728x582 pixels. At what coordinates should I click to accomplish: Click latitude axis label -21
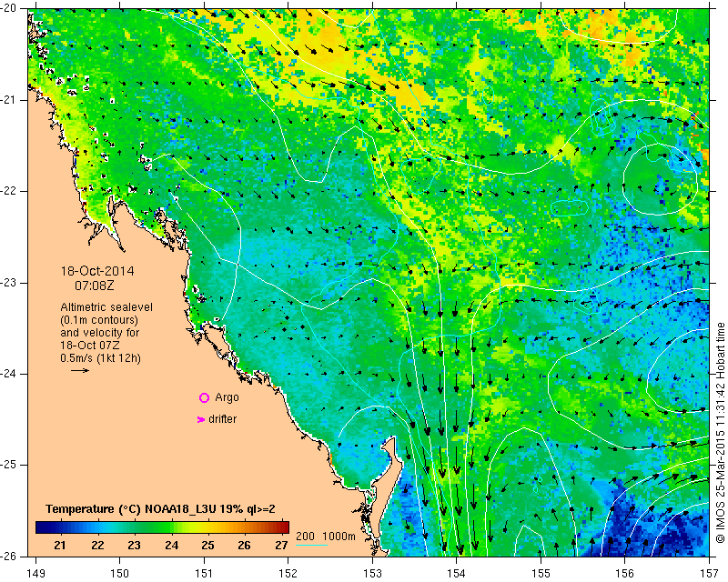point(8,100)
